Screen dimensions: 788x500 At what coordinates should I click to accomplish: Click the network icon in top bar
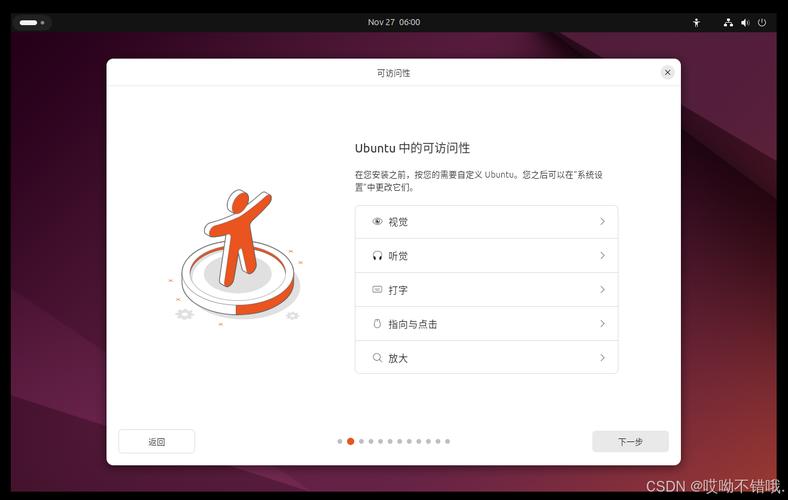(728, 22)
